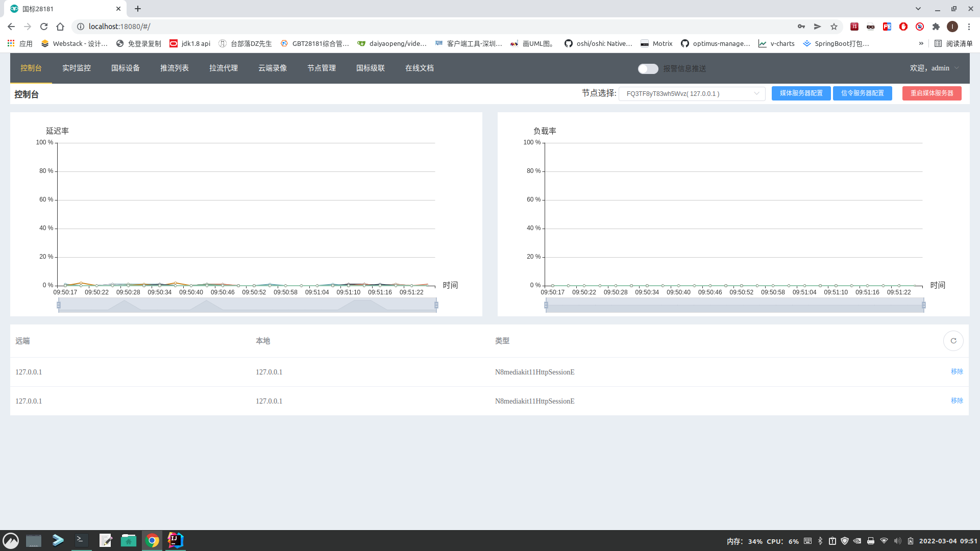Image resolution: width=980 pixels, height=551 pixels.
Task: Click the 远端 column header
Action: pyautogui.click(x=22, y=341)
